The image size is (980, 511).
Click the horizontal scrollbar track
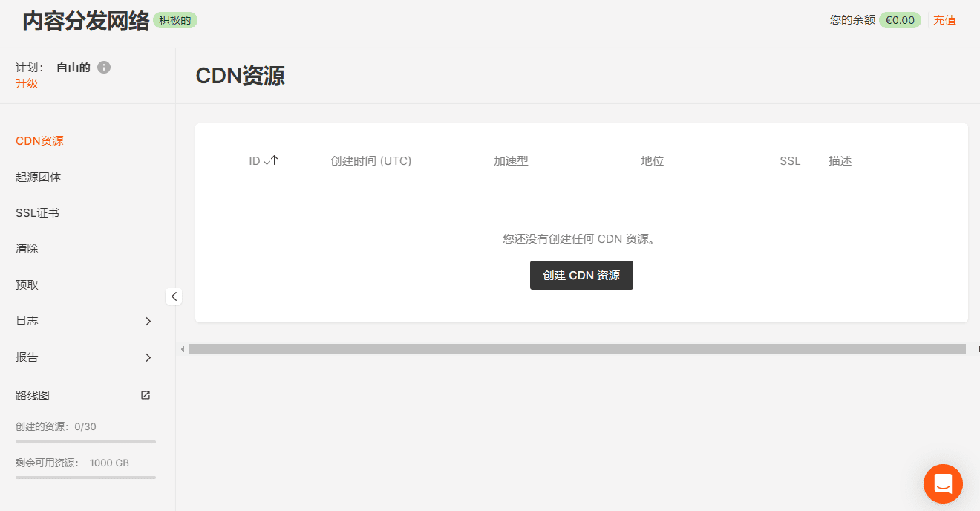pyautogui.click(x=577, y=349)
